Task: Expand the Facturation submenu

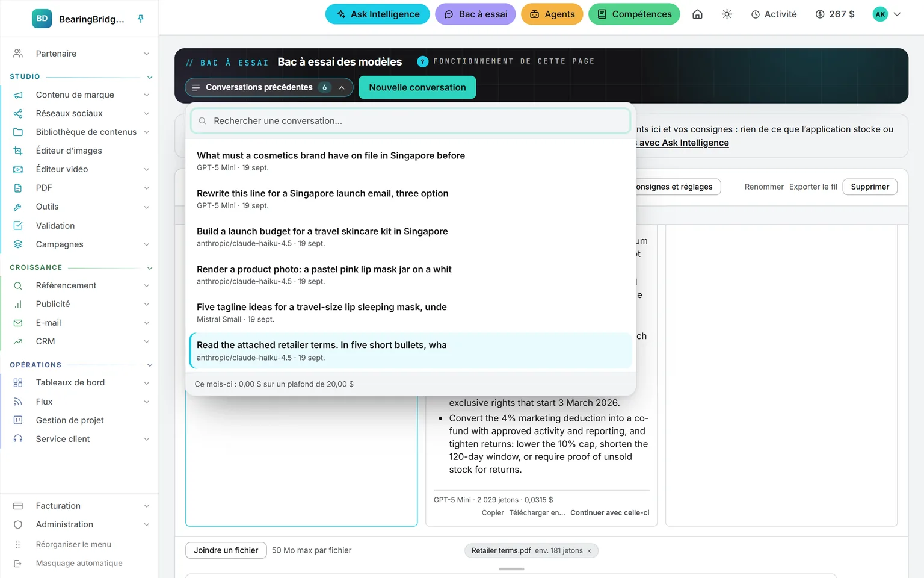Action: tap(147, 506)
